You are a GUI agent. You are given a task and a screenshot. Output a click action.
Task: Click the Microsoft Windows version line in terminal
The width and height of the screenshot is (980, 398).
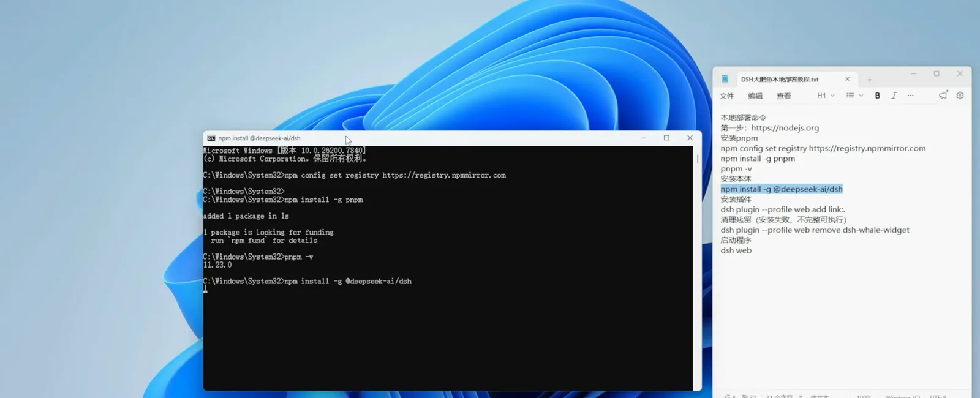pyautogui.click(x=285, y=151)
